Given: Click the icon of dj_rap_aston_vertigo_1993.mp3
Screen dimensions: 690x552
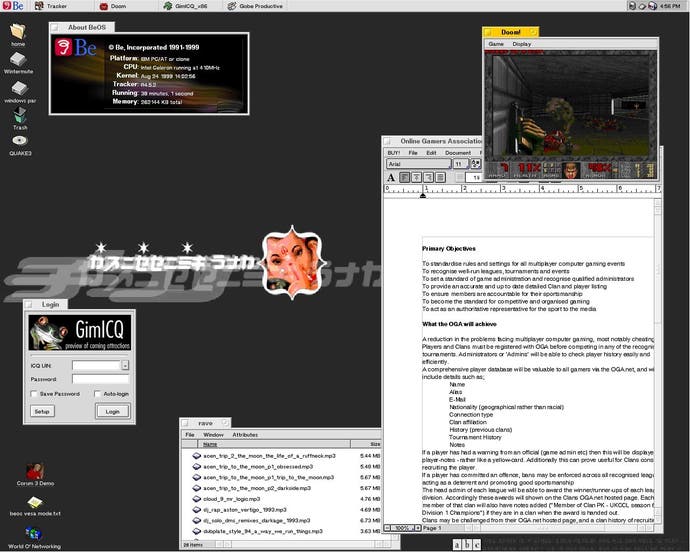Looking at the screenshot, I should (x=197, y=510).
